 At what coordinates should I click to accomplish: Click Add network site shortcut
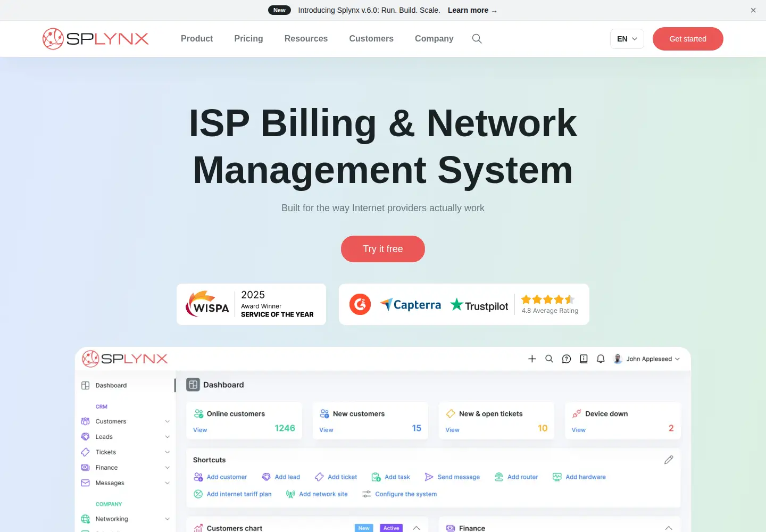[x=317, y=494]
